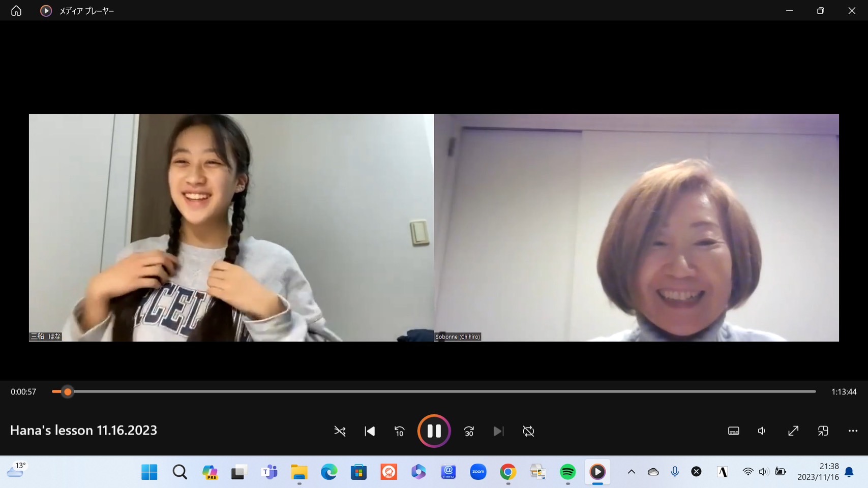Image resolution: width=868 pixels, height=488 pixels.
Task: Open subtitles and captions options
Action: 733,431
